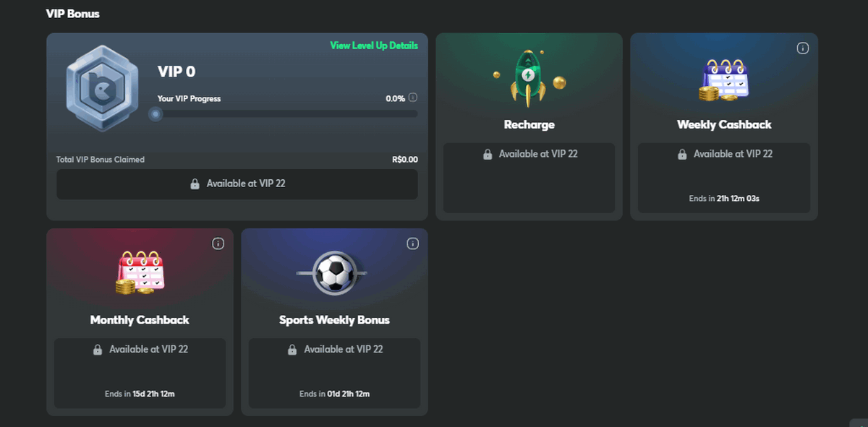Open info icon on Monthly Cashback card
The height and width of the screenshot is (427, 868).
[218, 243]
